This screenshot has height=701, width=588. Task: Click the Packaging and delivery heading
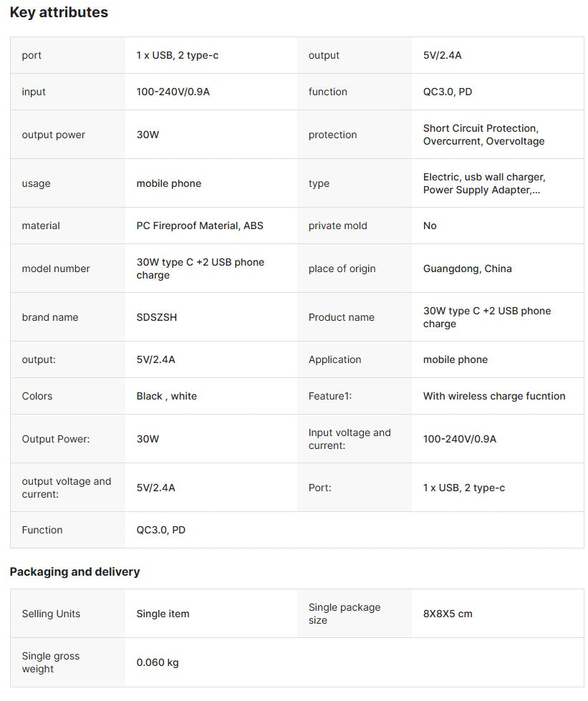click(x=74, y=571)
